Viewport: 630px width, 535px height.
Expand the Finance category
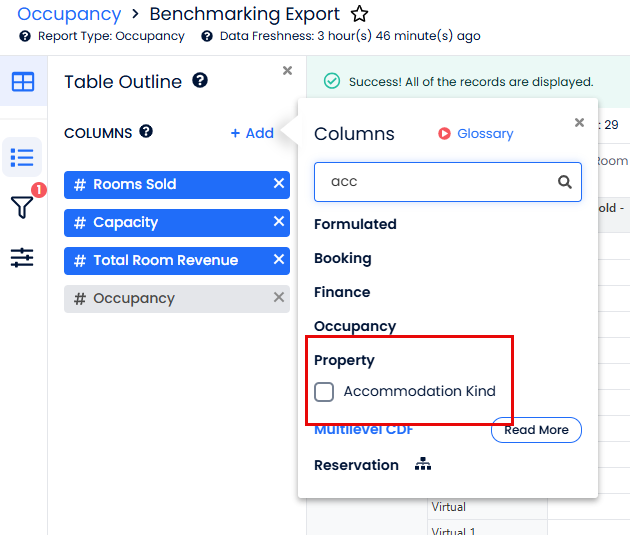pyautogui.click(x=342, y=292)
